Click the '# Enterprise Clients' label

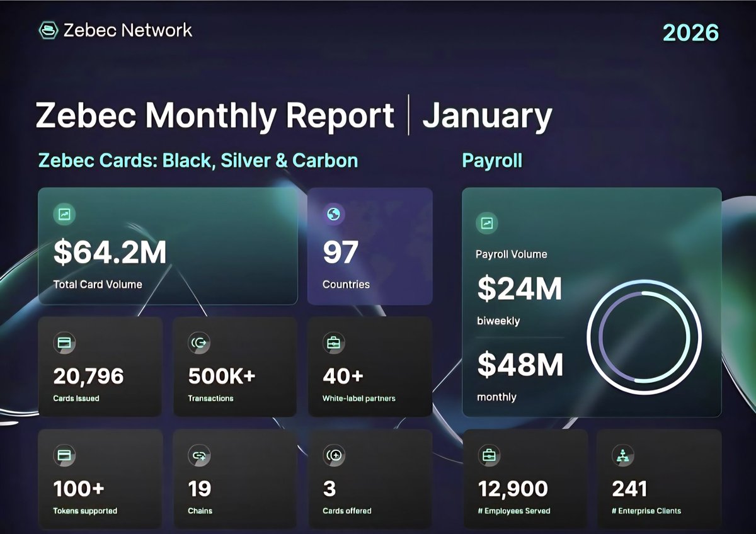click(x=646, y=511)
